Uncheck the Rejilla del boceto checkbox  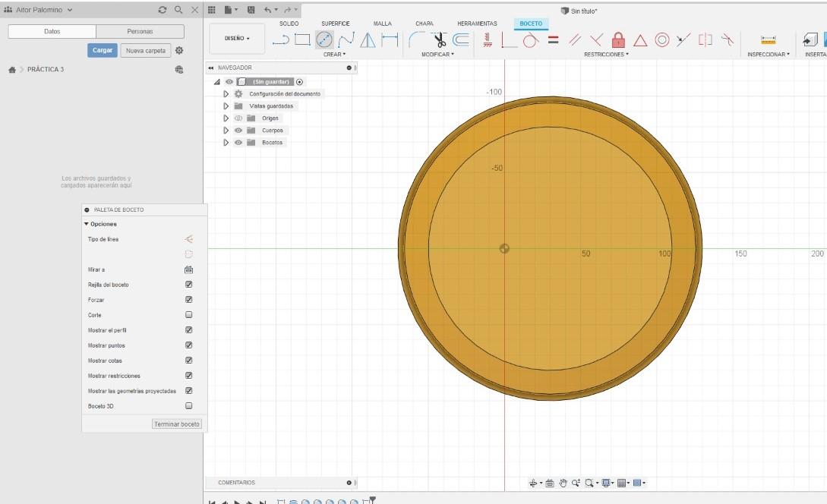click(x=189, y=285)
